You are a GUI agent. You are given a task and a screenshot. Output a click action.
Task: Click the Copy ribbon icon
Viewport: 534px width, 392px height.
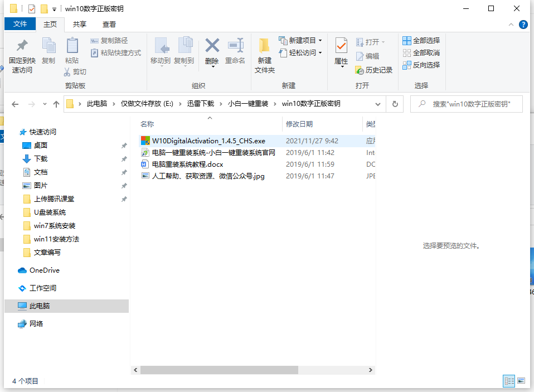[48, 50]
